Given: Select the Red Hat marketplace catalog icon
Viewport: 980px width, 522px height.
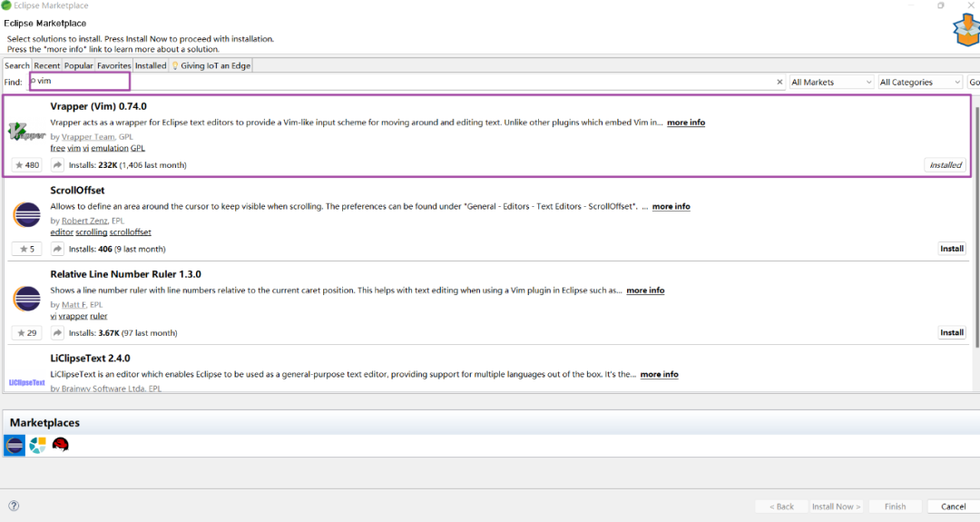Looking at the screenshot, I should click(x=61, y=445).
